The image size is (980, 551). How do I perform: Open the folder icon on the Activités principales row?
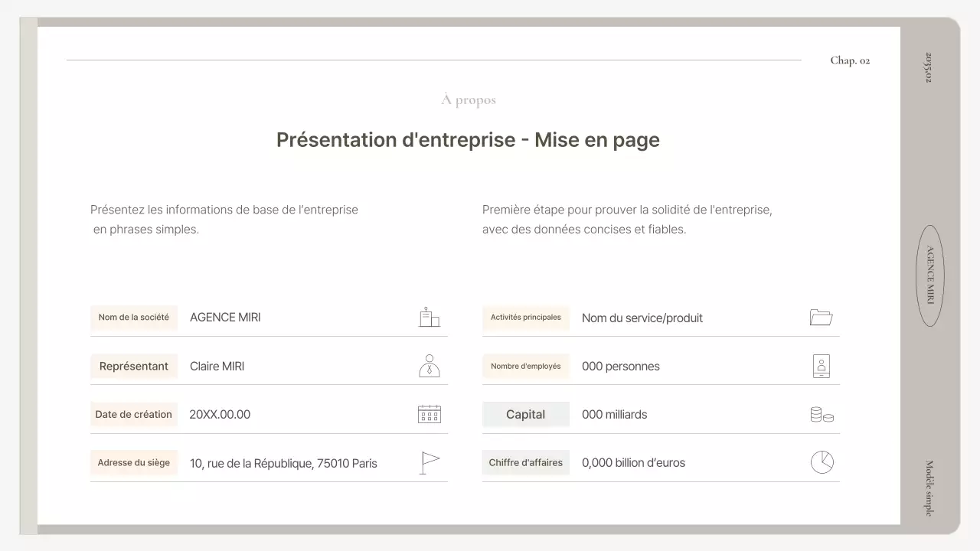coord(821,317)
